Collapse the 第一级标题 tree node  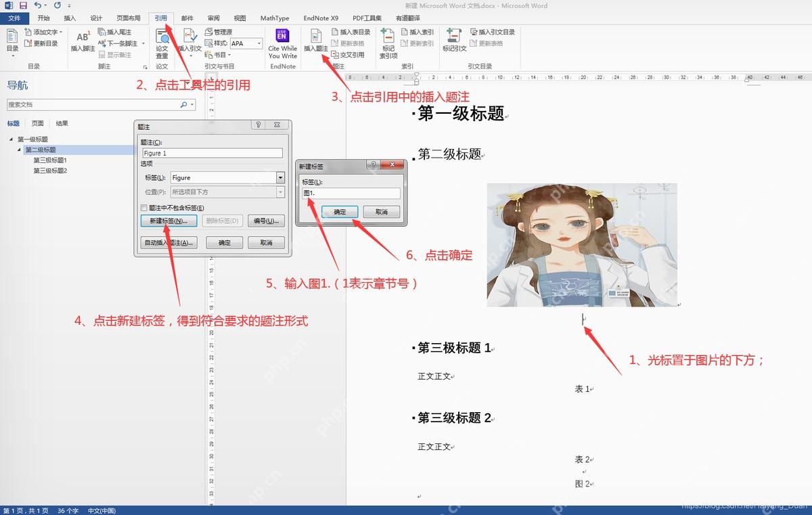[x=11, y=139]
